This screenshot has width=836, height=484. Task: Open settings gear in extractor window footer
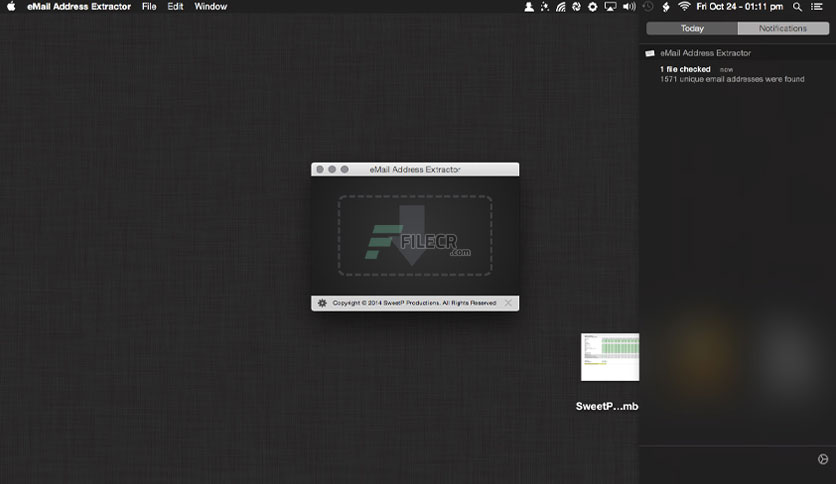coord(322,303)
